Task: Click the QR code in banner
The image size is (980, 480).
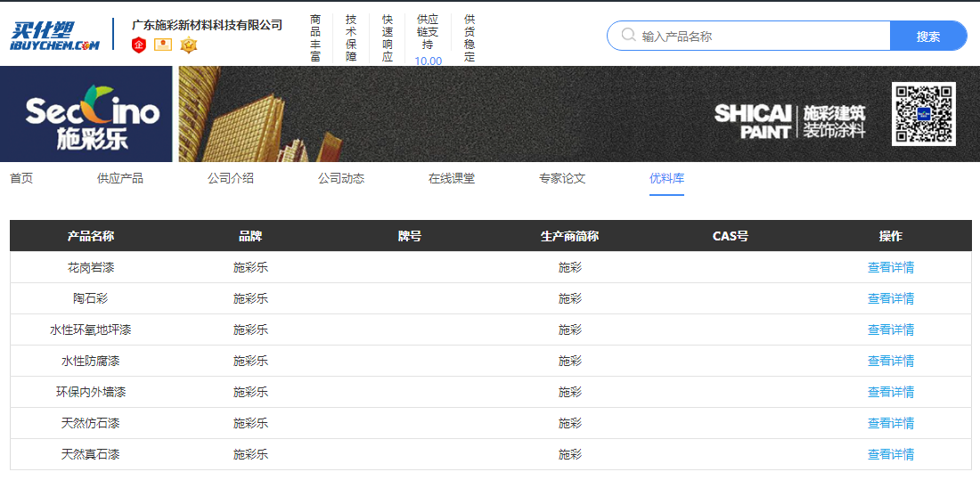Action: pyautogui.click(x=924, y=114)
